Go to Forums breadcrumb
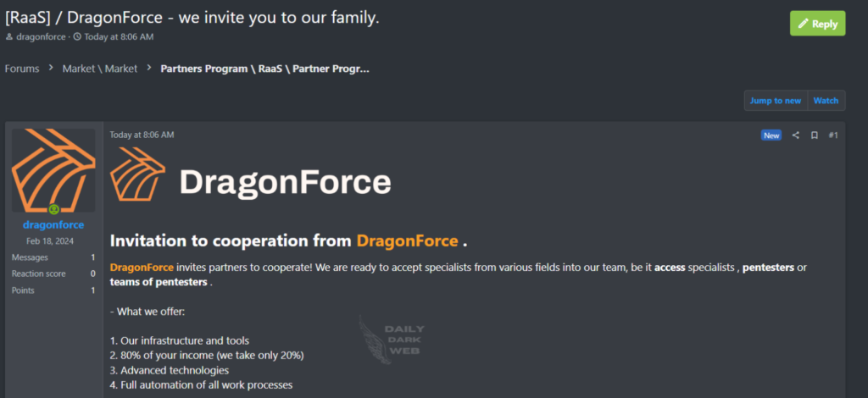868x398 pixels. tap(22, 69)
